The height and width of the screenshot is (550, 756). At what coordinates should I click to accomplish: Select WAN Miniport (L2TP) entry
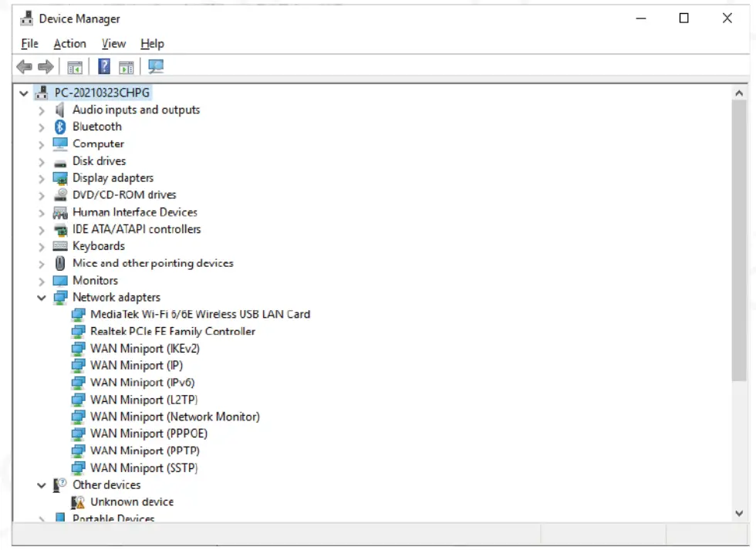tap(143, 400)
